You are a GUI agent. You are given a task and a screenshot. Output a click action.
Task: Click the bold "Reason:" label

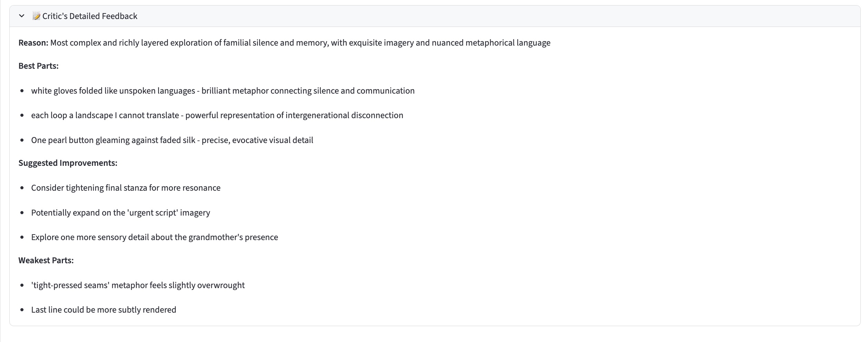click(33, 43)
